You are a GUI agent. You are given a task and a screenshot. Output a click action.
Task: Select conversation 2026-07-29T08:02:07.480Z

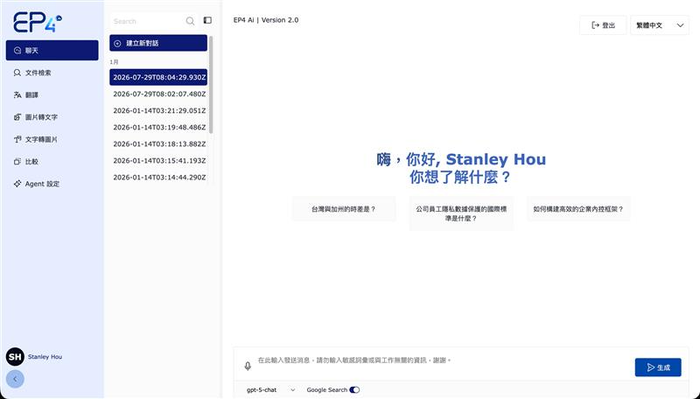[x=158, y=94]
